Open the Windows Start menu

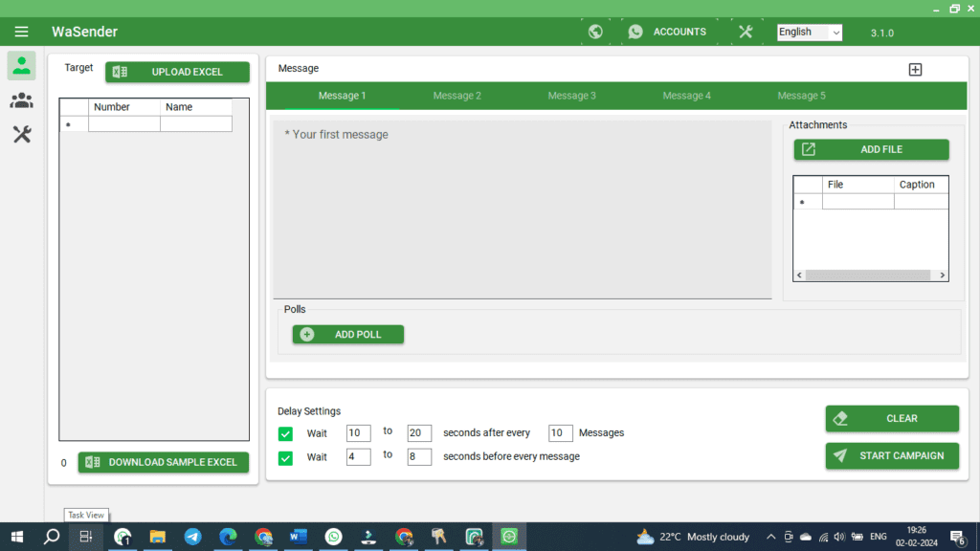point(17,537)
